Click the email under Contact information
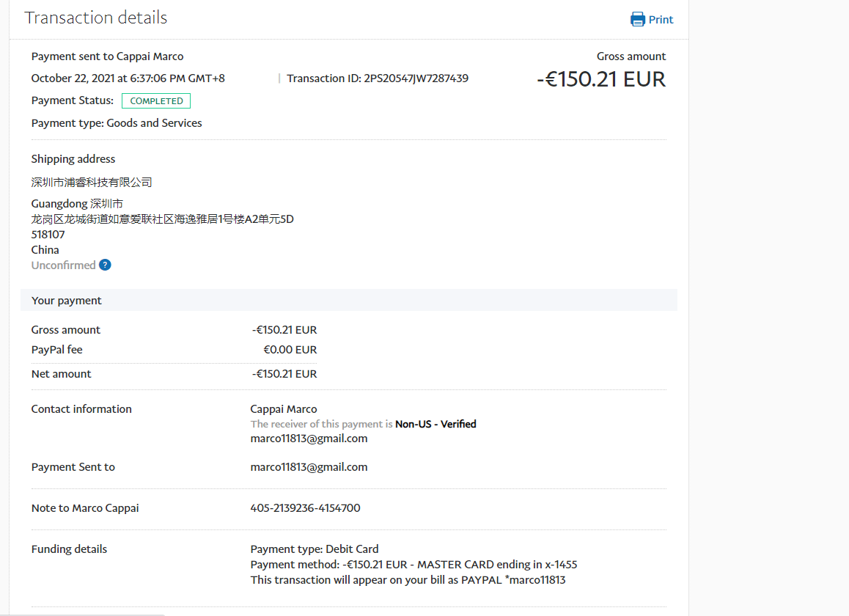849x616 pixels. click(x=309, y=439)
